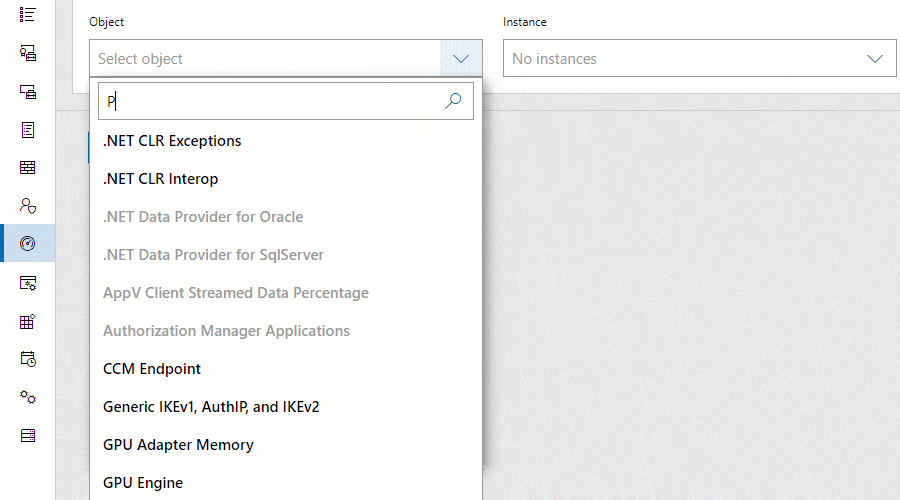Click the third sidebar icon from the top
The height and width of the screenshot is (500, 900).
point(28,91)
